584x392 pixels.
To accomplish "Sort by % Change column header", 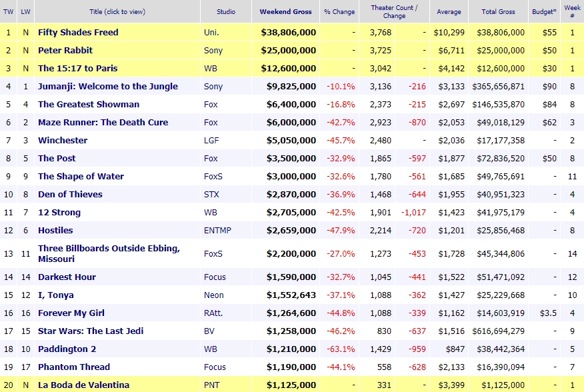I will click(x=339, y=11).
